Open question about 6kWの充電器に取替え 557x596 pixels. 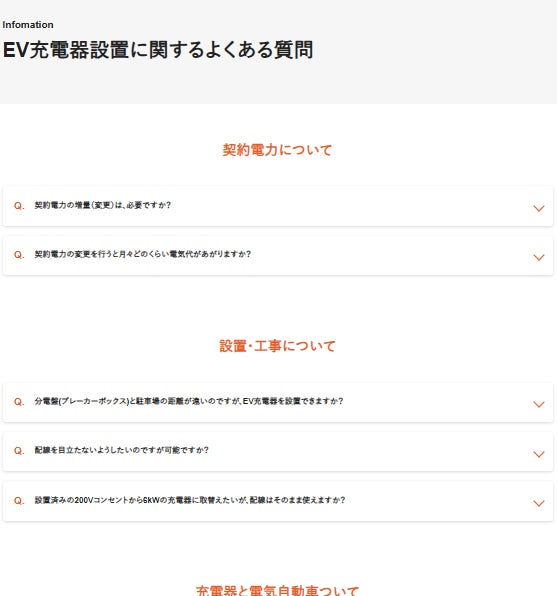tap(190, 500)
